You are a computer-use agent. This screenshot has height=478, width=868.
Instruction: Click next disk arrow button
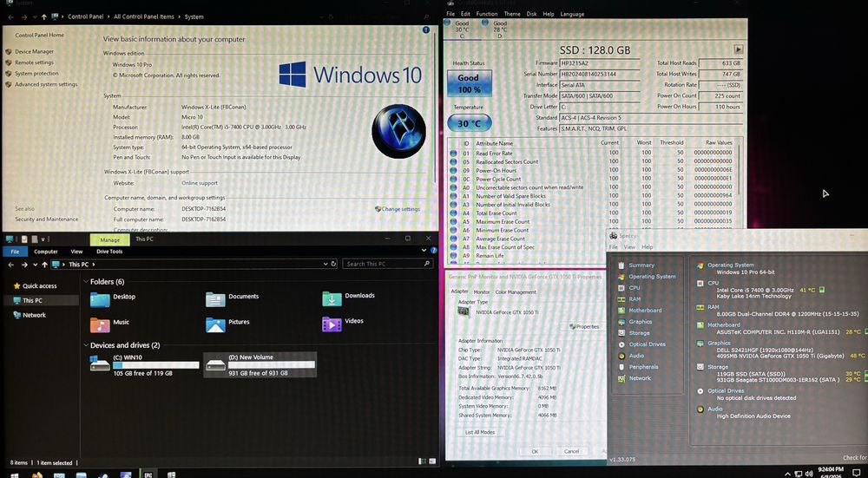coord(738,49)
